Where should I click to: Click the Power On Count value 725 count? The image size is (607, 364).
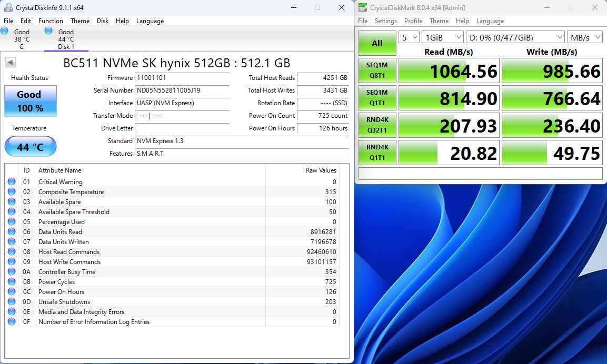323,115
